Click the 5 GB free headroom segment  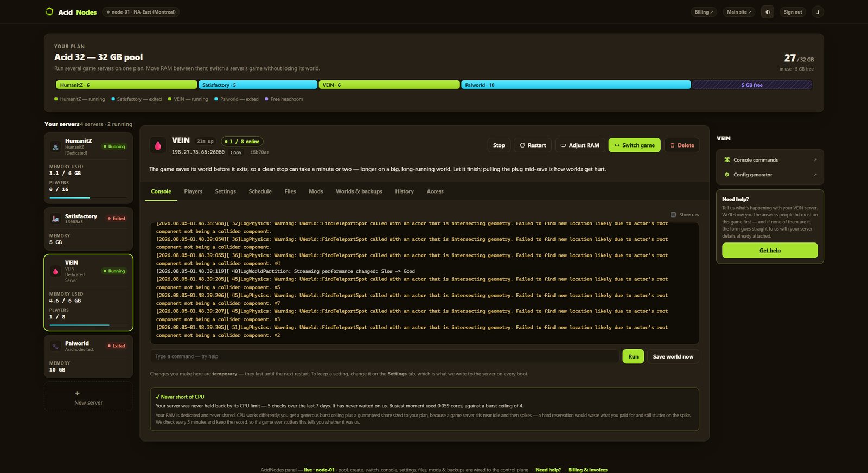coord(752,85)
